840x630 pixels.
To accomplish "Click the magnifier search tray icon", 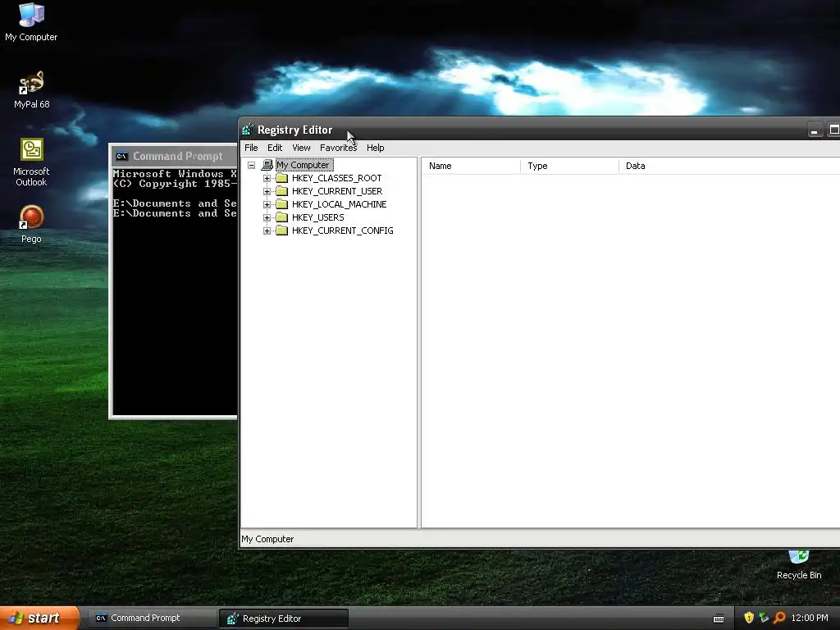I will 779,618.
